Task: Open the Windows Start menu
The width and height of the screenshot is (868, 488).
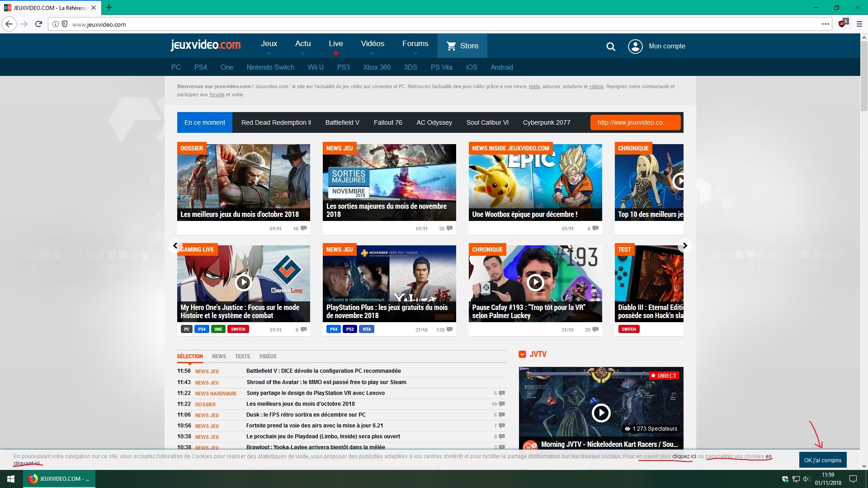Action: click(x=11, y=479)
